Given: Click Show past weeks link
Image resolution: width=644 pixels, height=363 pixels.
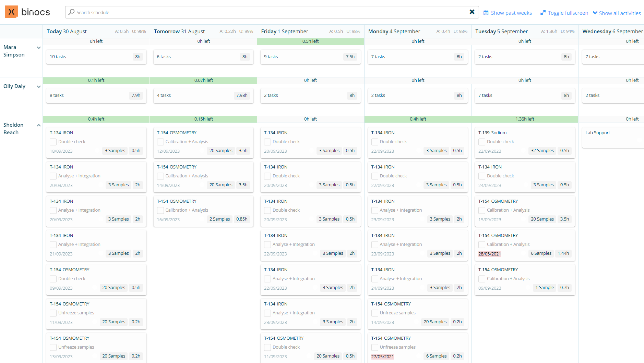Looking at the screenshot, I should (511, 13).
